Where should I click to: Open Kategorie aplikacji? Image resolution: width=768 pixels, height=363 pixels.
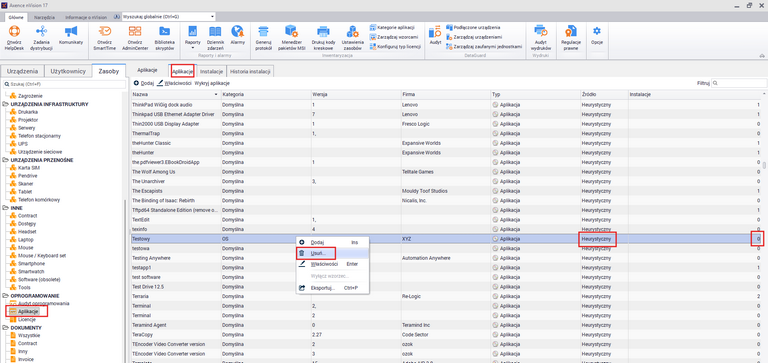(x=392, y=27)
